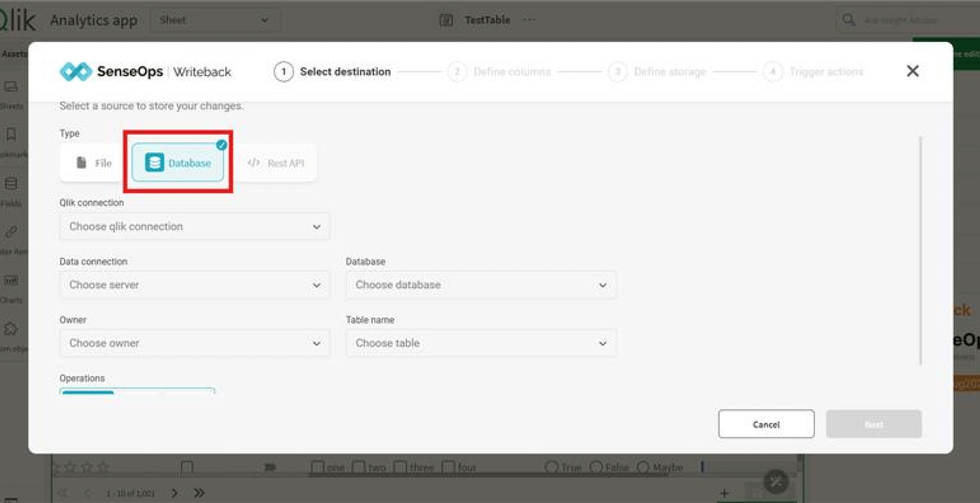Open the Choose qlik connection dropdown
The height and width of the screenshot is (503, 980).
coord(194,227)
